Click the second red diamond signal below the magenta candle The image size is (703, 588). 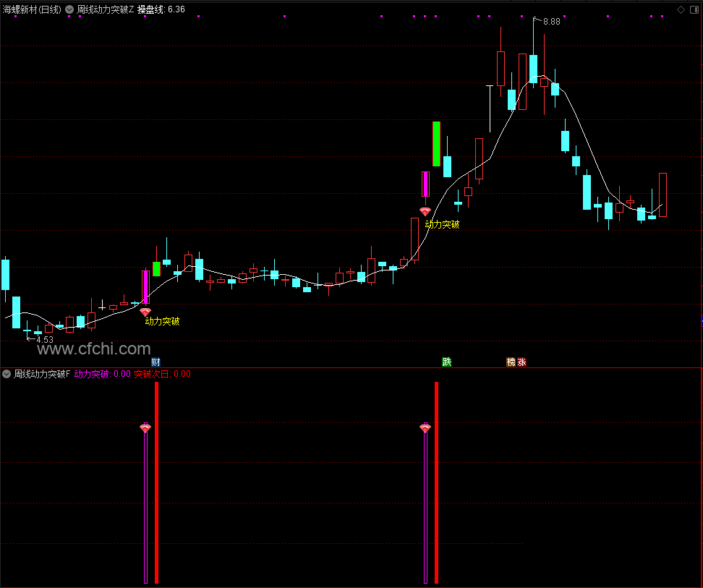click(x=425, y=211)
